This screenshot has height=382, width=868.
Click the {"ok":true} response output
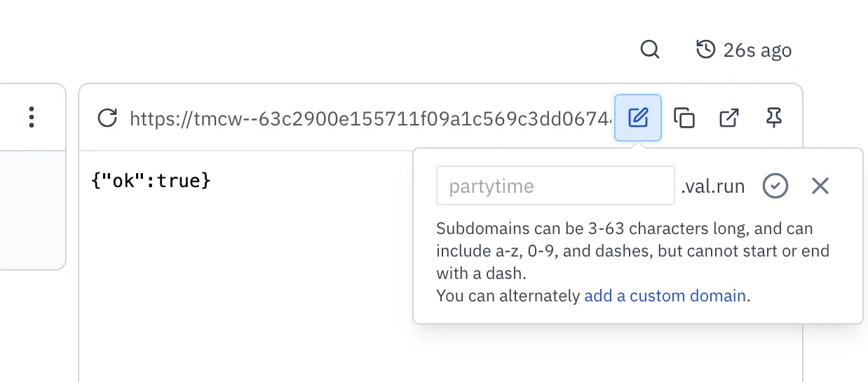coord(151,181)
